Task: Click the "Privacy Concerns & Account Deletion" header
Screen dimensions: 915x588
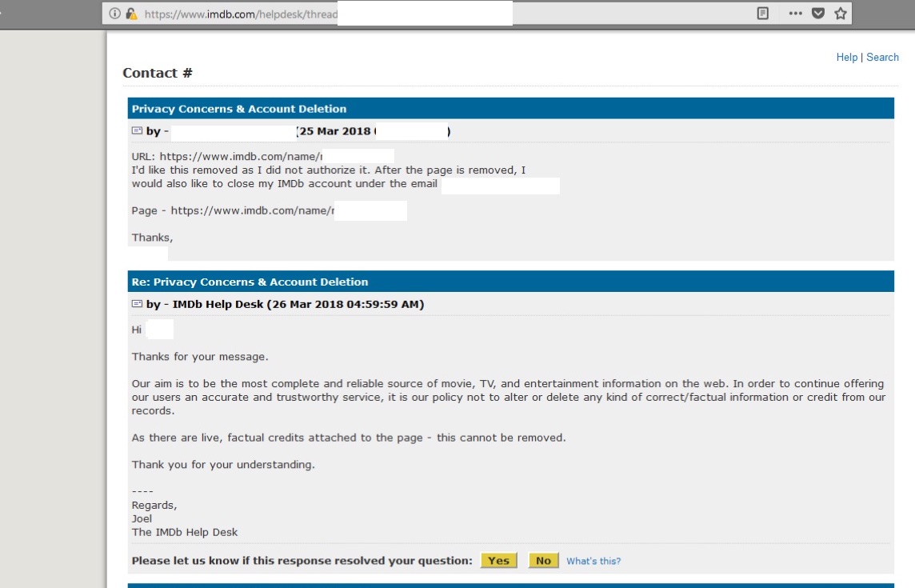Action: pos(239,109)
